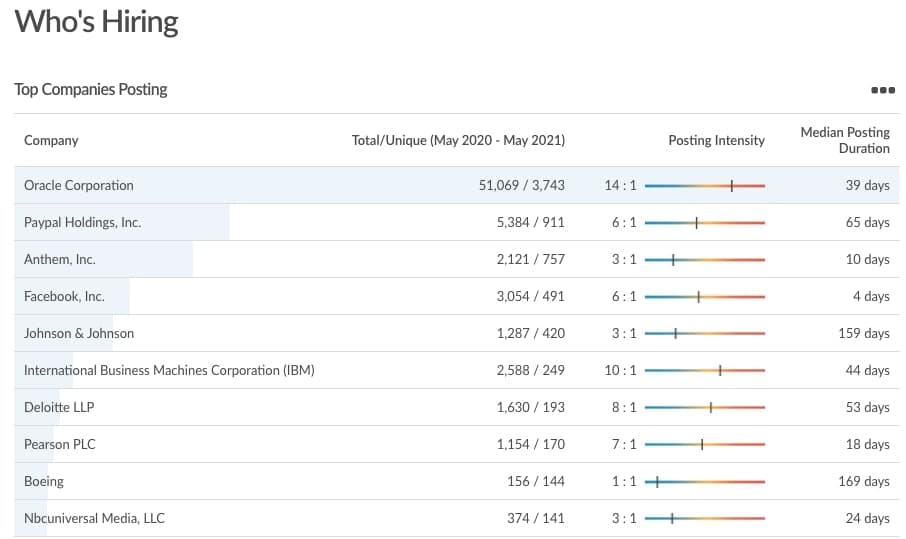Click Paypal's posting intensity gradient bar
The width and height of the screenshot is (906, 539).
(x=705, y=222)
